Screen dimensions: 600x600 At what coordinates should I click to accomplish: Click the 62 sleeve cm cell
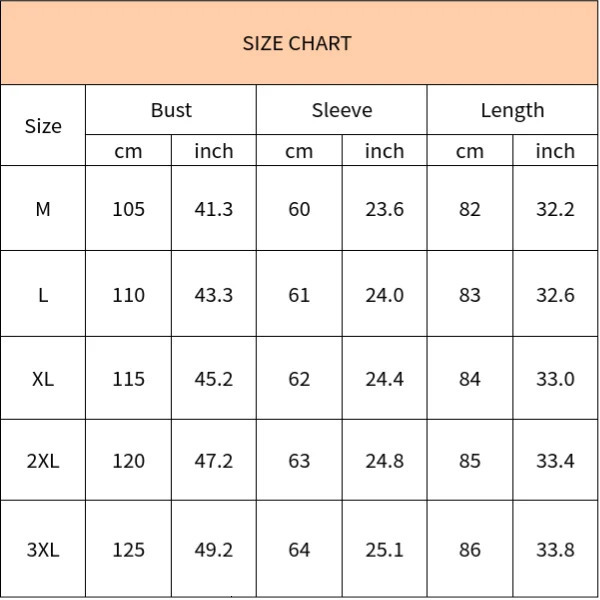299,379
